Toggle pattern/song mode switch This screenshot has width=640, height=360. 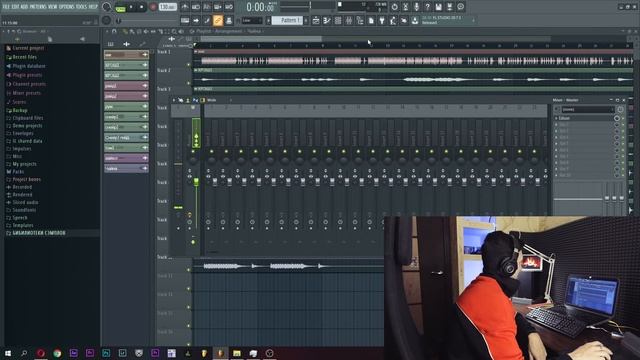point(120,7)
